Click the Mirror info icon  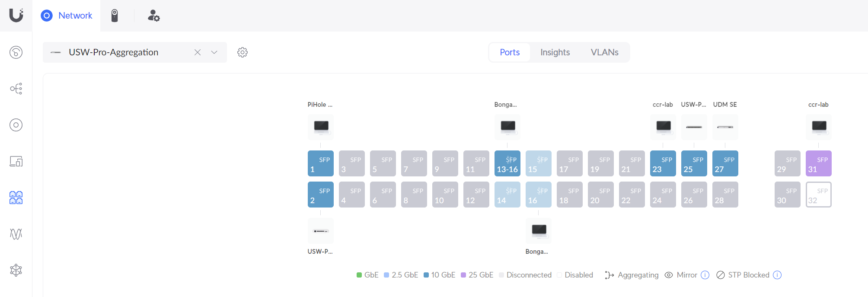click(705, 275)
